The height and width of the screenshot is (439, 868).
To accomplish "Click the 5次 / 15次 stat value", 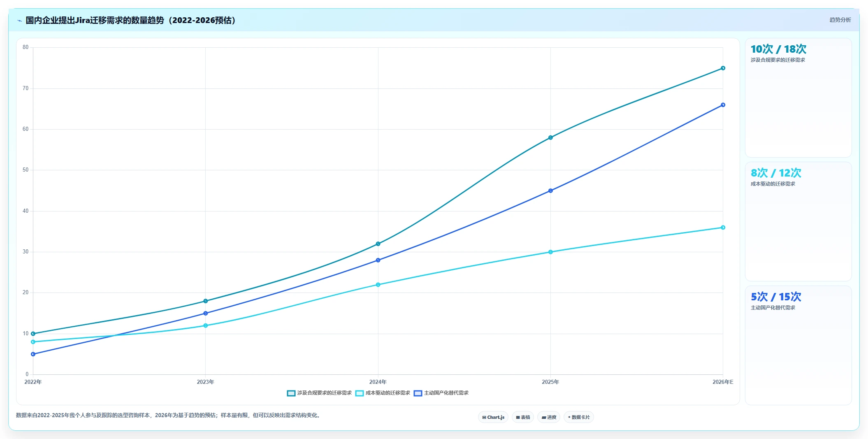I will (776, 297).
